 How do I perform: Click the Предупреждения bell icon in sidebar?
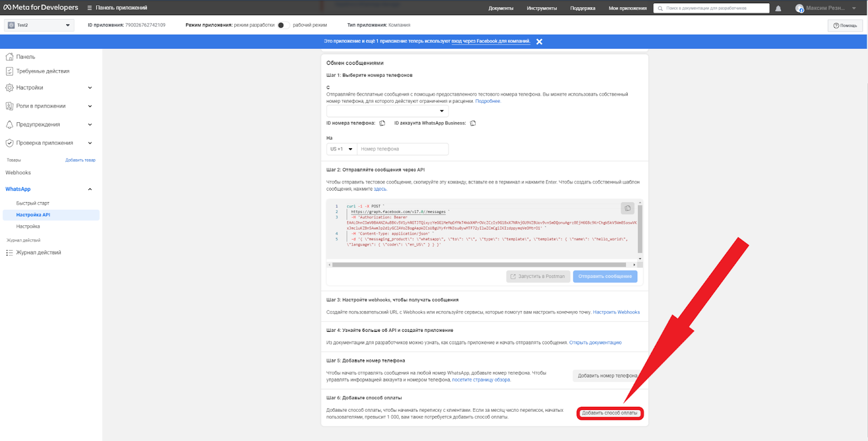point(9,124)
